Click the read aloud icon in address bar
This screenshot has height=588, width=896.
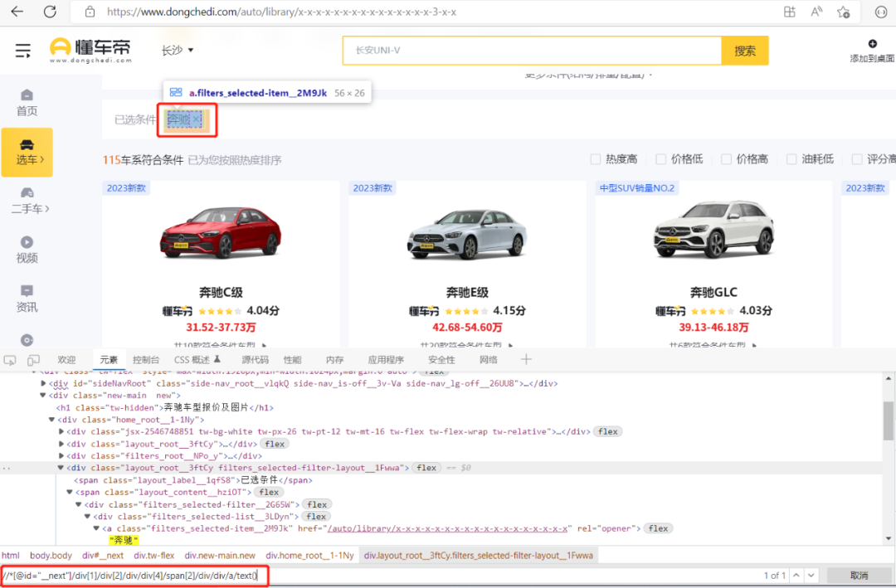coord(816,12)
